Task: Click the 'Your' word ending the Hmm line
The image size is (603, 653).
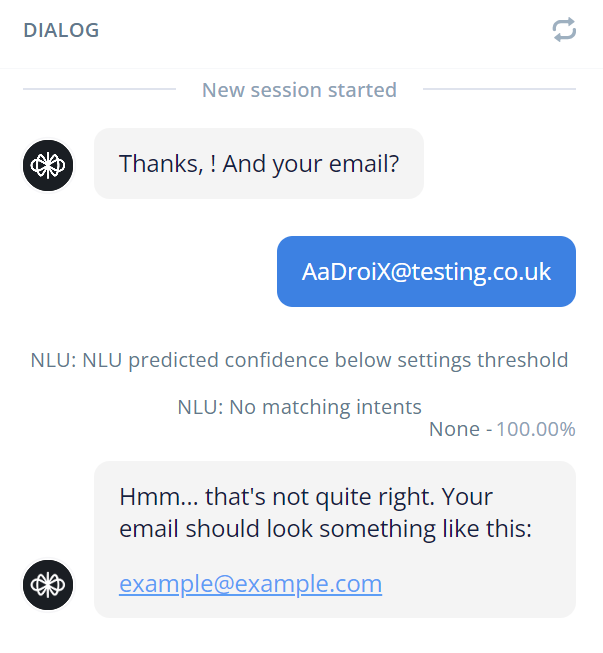Action: pyautogui.click(x=467, y=497)
